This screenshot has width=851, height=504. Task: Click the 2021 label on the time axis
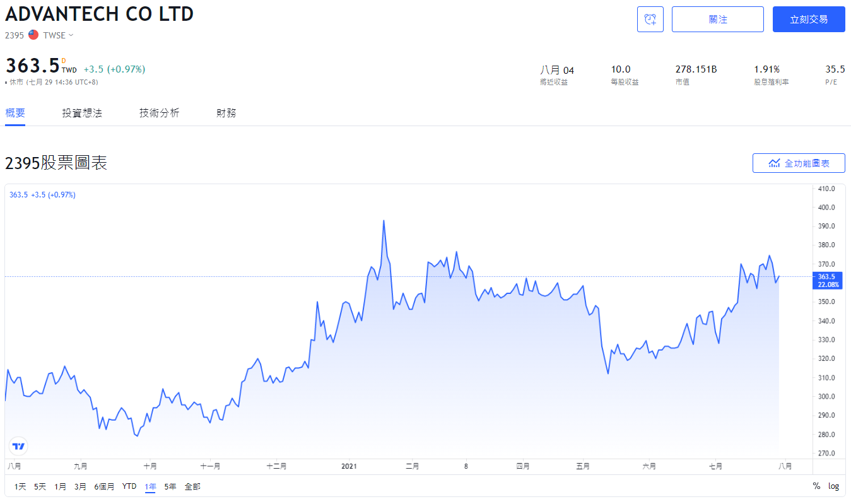point(349,466)
